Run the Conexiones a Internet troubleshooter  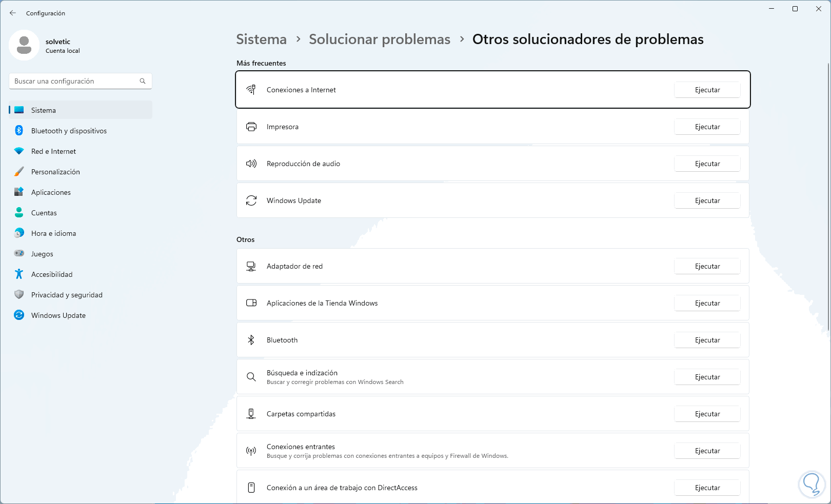(x=707, y=90)
